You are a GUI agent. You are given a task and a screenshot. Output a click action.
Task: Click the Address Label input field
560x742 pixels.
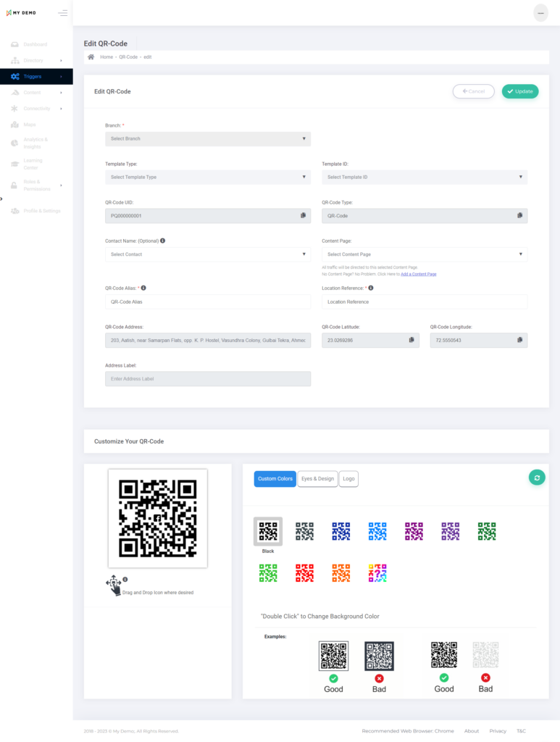[x=208, y=378]
